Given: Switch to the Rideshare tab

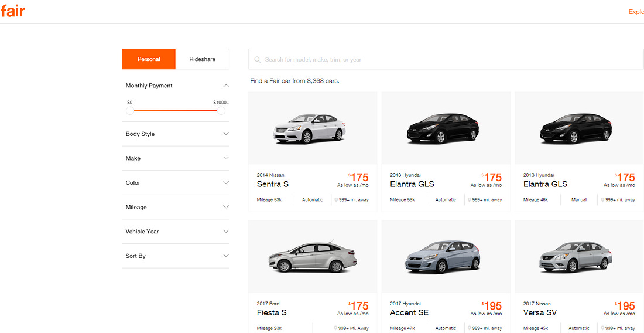Looking at the screenshot, I should pos(202,59).
